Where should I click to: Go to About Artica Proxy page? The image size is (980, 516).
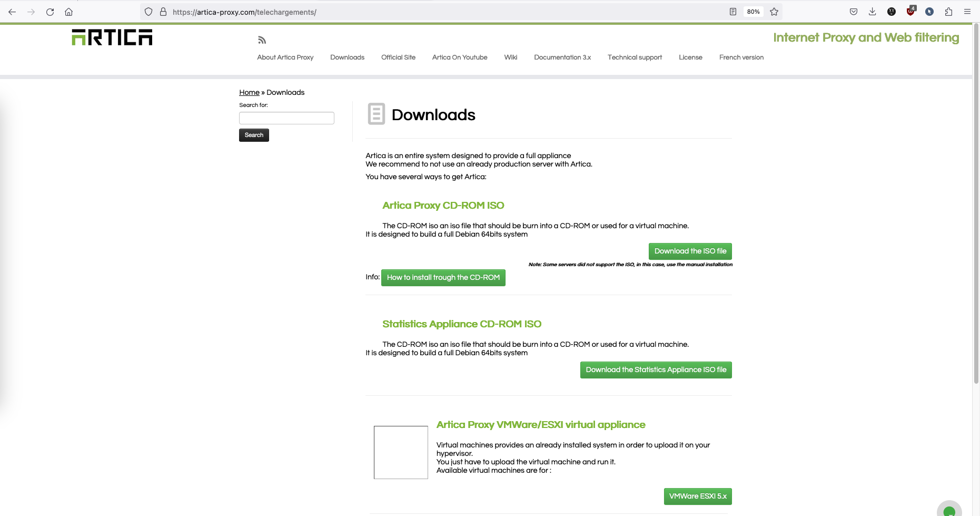click(285, 57)
